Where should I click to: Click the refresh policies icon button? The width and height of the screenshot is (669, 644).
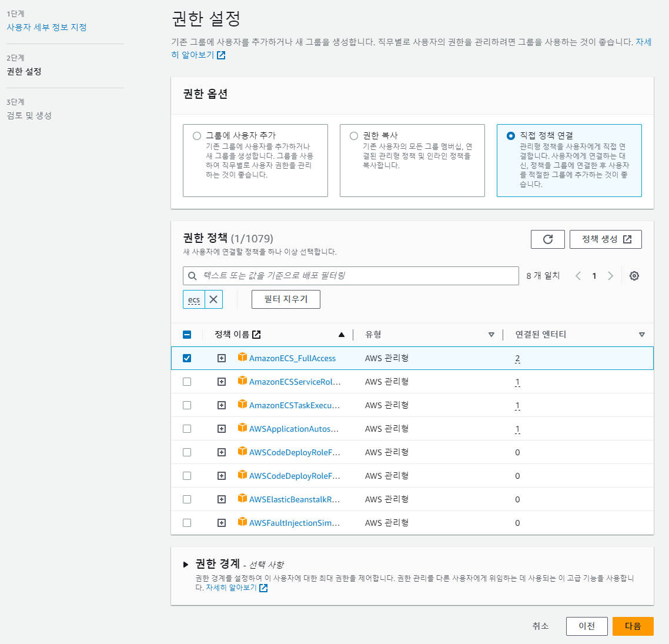(547, 239)
